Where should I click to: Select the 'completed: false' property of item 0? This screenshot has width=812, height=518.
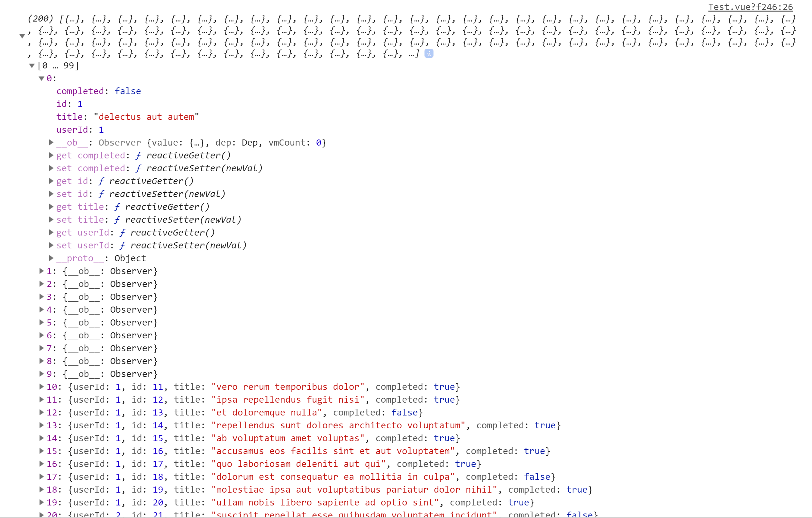pyautogui.click(x=99, y=91)
